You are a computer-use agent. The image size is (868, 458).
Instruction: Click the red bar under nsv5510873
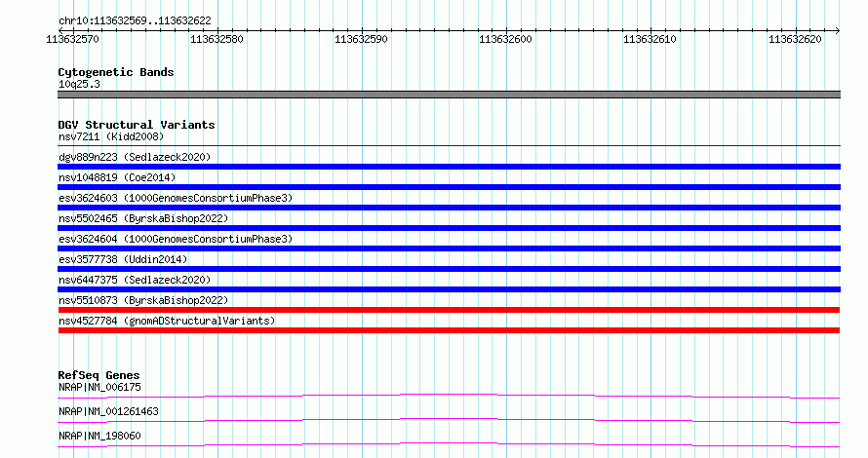pyautogui.click(x=449, y=310)
